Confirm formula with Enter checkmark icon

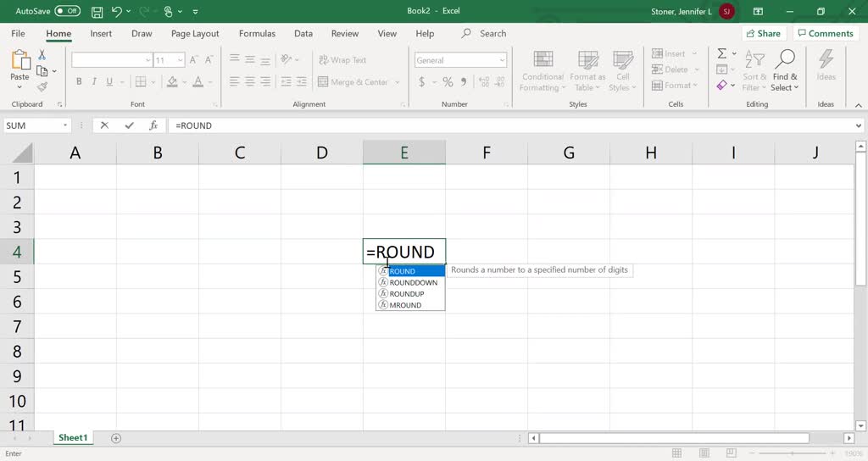[129, 125]
